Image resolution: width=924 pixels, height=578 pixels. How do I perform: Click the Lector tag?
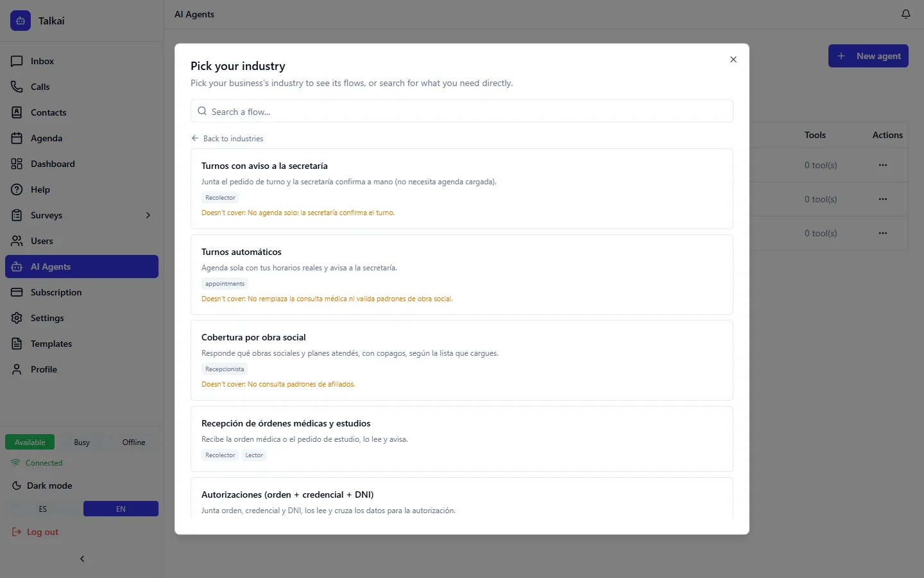tap(254, 455)
